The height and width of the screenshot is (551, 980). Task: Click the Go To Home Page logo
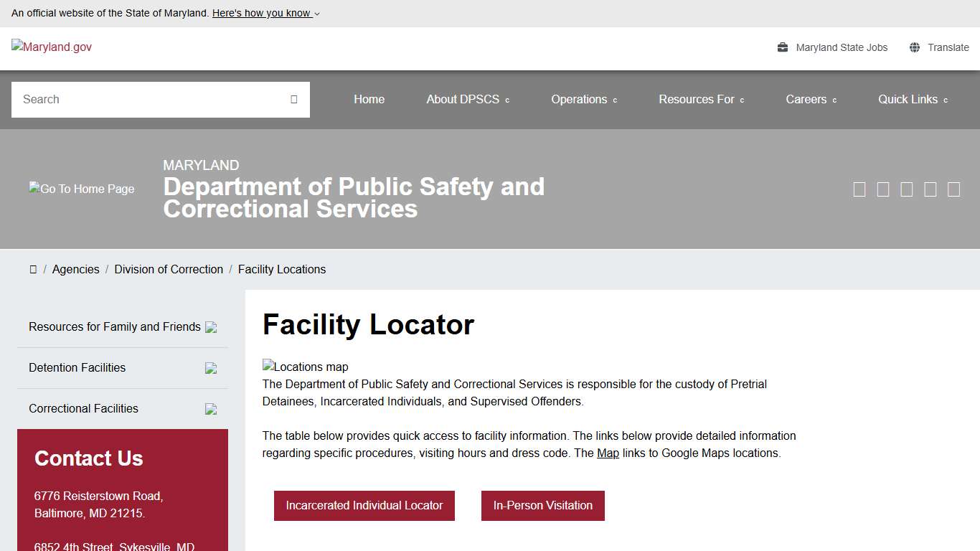point(82,189)
